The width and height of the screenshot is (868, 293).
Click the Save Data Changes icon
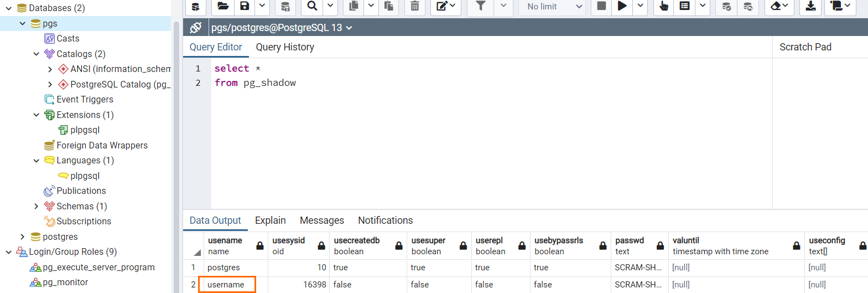pyautogui.click(x=285, y=6)
